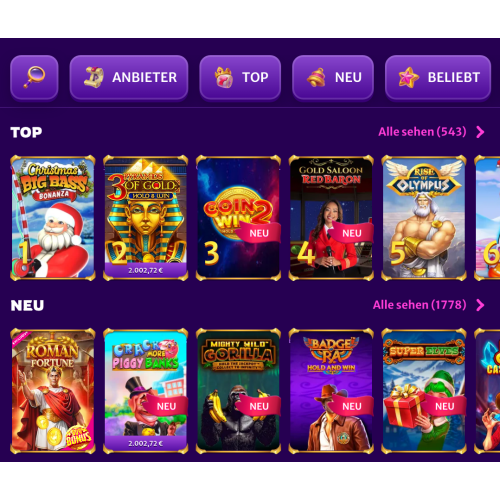Select the NEU category tab
The height and width of the screenshot is (500, 500).
(333, 77)
